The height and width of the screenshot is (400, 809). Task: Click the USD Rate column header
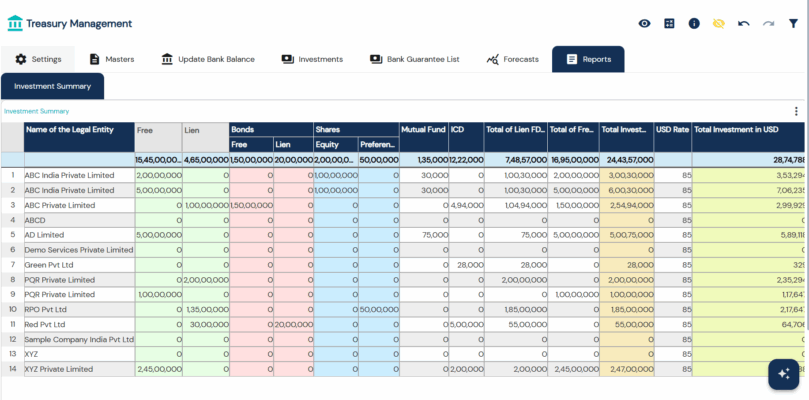[671, 129]
